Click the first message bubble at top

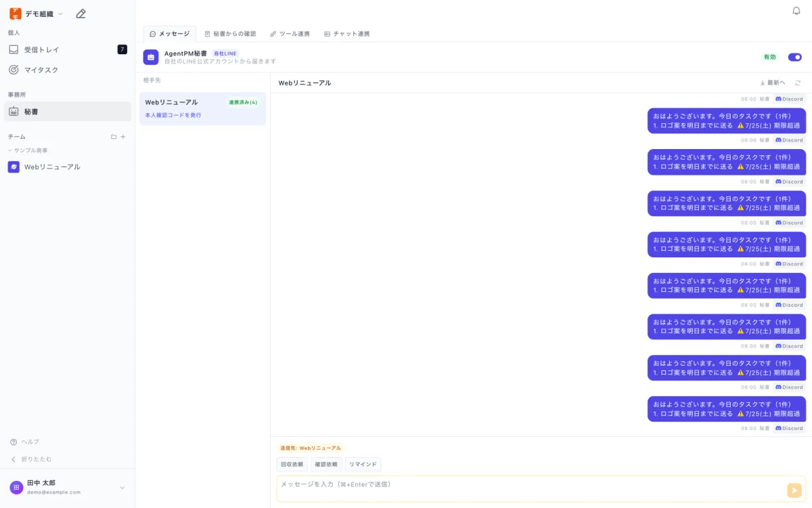(x=727, y=121)
